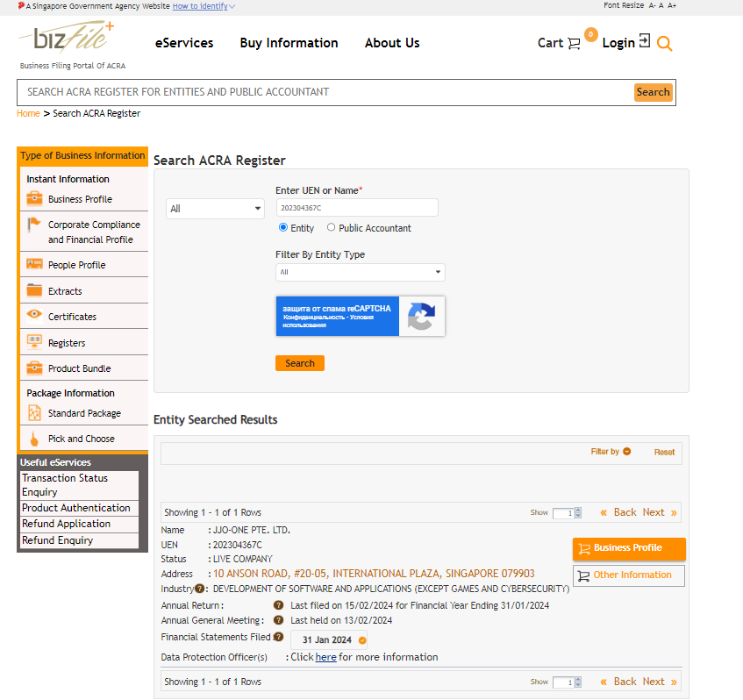Click the Extracts folder icon
The height and width of the screenshot is (700, 743).
coord(34,289)
